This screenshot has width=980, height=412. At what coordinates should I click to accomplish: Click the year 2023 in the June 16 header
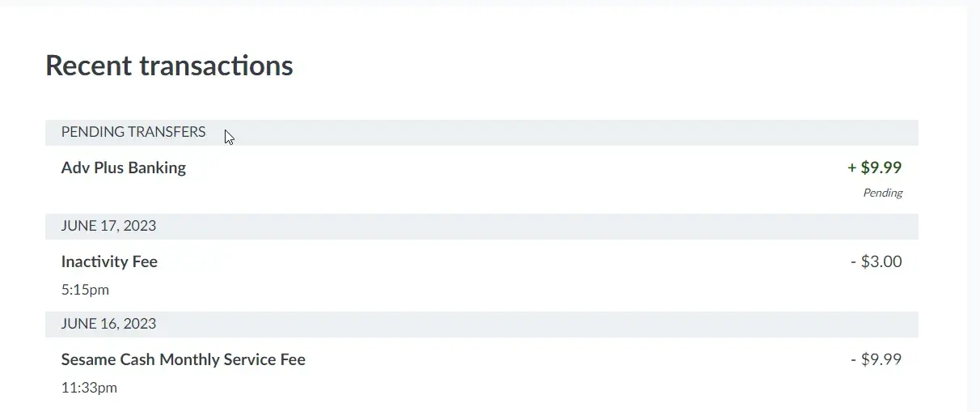tap(139, 324)
